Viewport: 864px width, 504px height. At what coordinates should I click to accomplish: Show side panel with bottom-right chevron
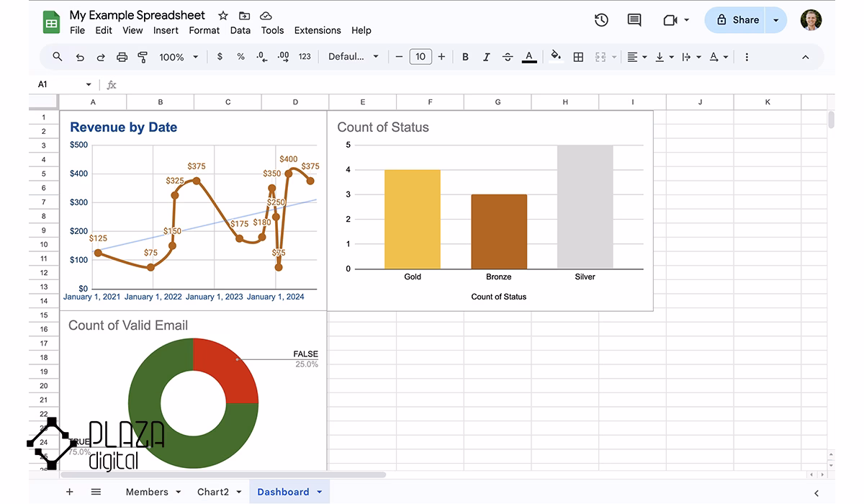tap(816, 492)
